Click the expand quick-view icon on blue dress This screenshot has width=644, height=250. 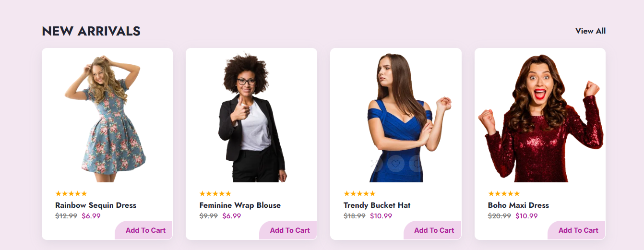point(374,164)
